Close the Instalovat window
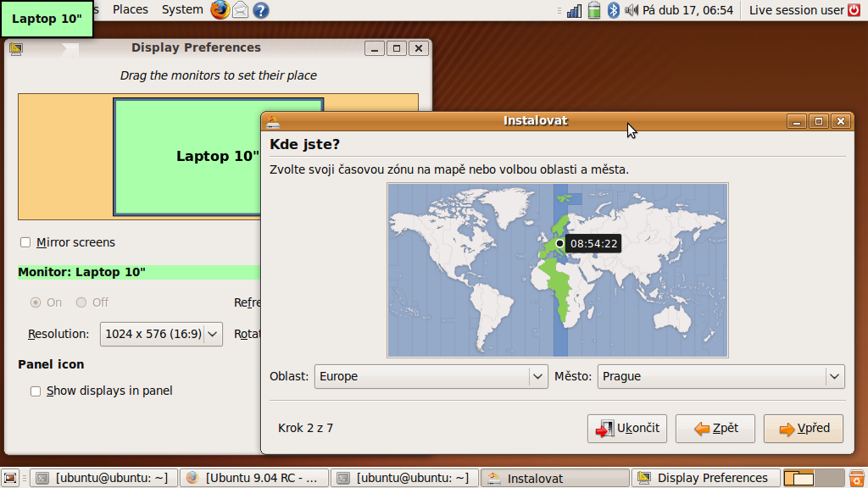 pyautogui.click(x=841, y=121)
